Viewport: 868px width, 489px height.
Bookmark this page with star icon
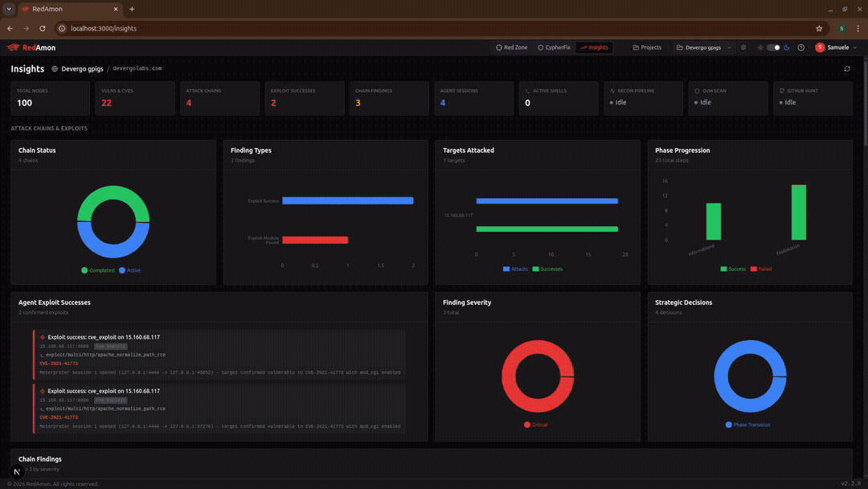pos(819,28)
